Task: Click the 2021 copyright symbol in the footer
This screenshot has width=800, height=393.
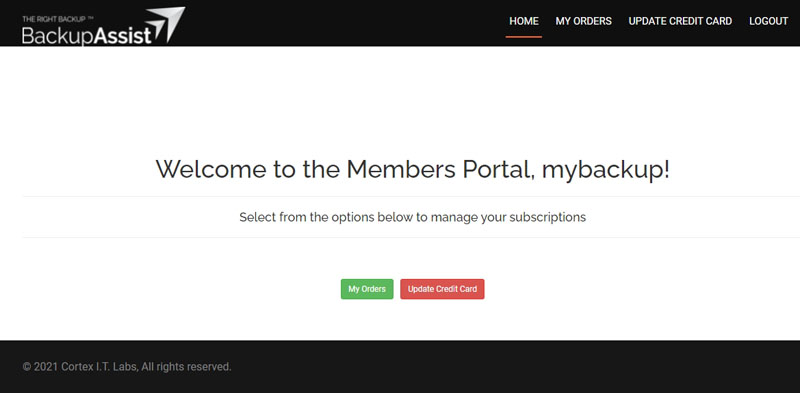Action: coord(27,367)
